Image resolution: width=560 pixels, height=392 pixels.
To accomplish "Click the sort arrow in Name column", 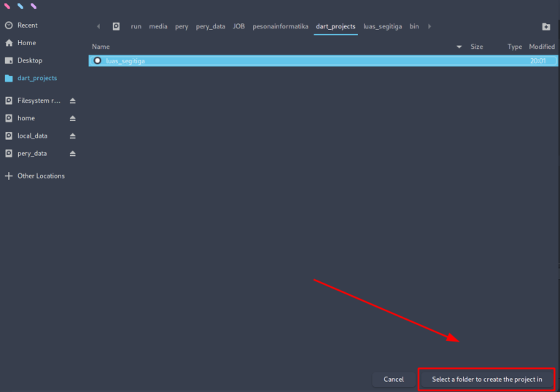I will click(x=459, y=47).
